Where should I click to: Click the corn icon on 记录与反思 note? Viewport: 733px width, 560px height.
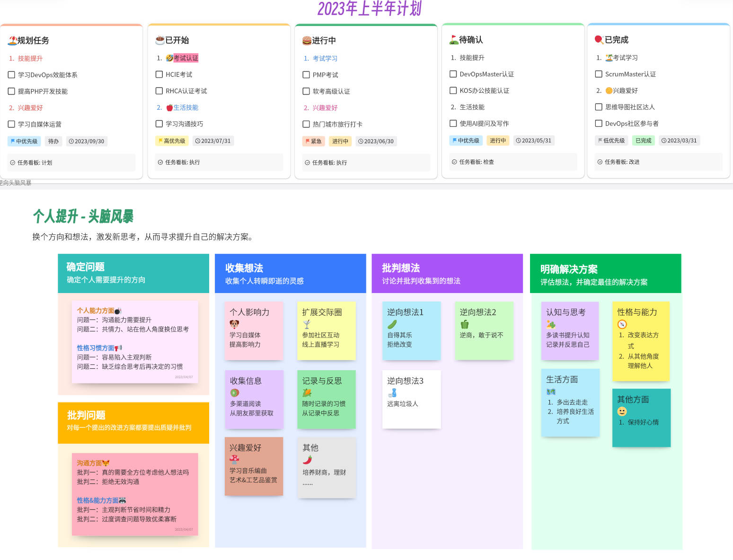click(x=307, y=393)
